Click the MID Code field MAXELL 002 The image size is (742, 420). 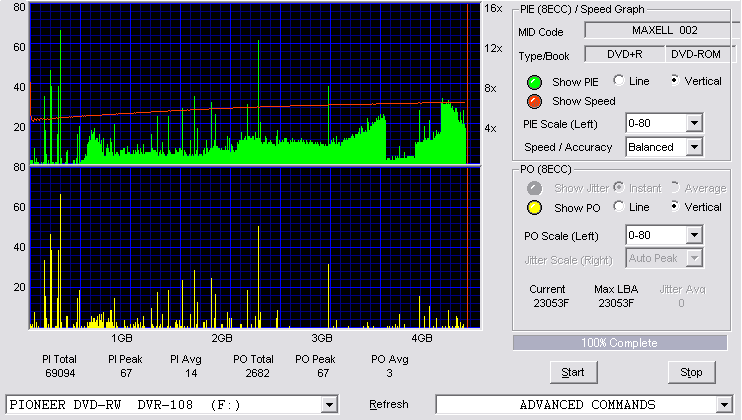point(663,30)
